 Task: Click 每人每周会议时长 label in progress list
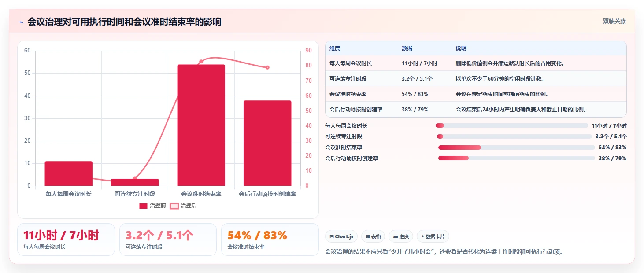click(346, 126)
